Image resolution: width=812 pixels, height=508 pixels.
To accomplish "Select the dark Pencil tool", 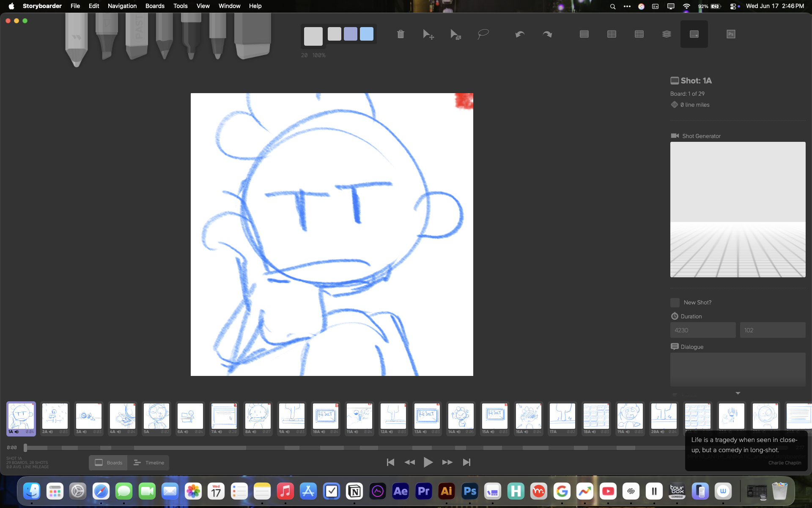I will tap(164, 36).
